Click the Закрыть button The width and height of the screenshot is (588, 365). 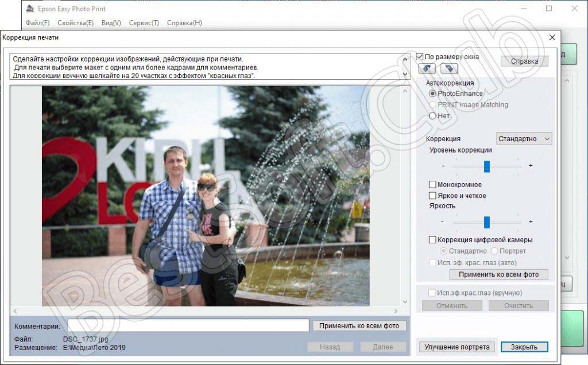[x=524, y=347]
